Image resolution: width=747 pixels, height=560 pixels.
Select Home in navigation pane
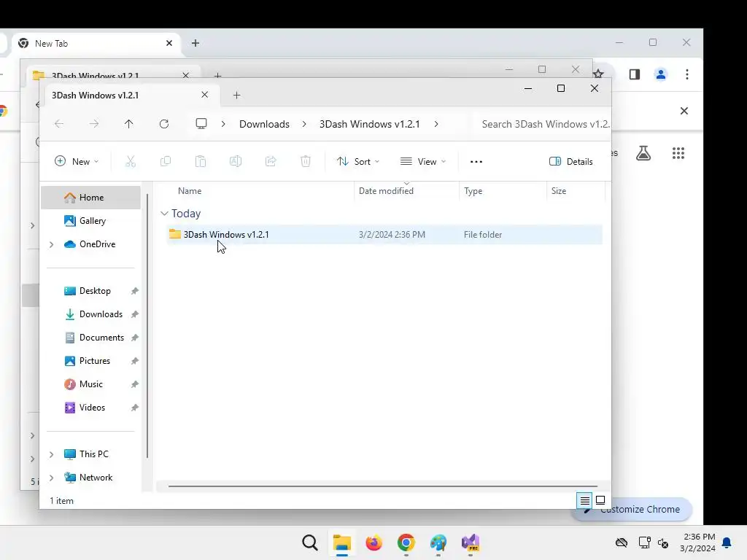[x=91, y=197]
